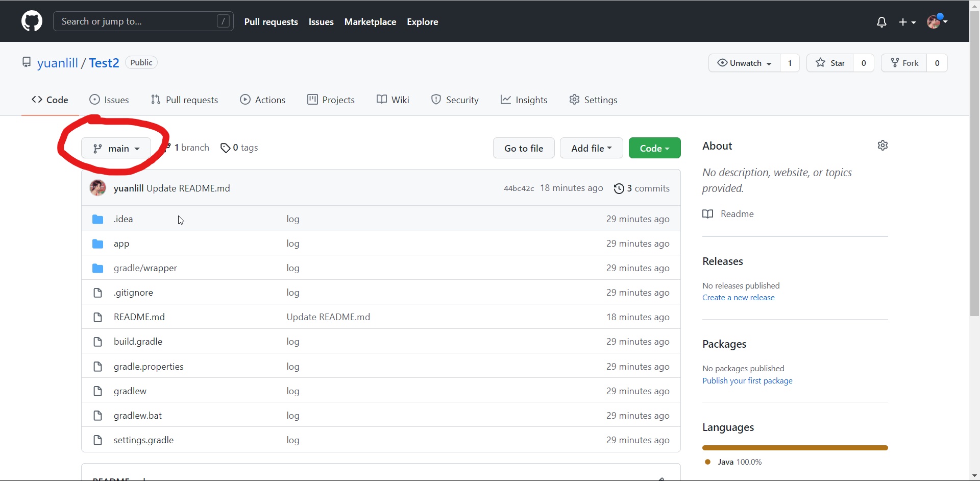Click the Star button
Screen dimensions: 980x481
coord(830,63)
